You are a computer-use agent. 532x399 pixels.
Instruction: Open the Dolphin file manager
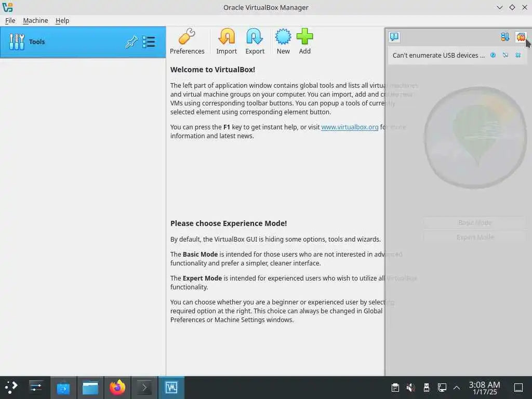pyautogui.click(x=90, y=387)
